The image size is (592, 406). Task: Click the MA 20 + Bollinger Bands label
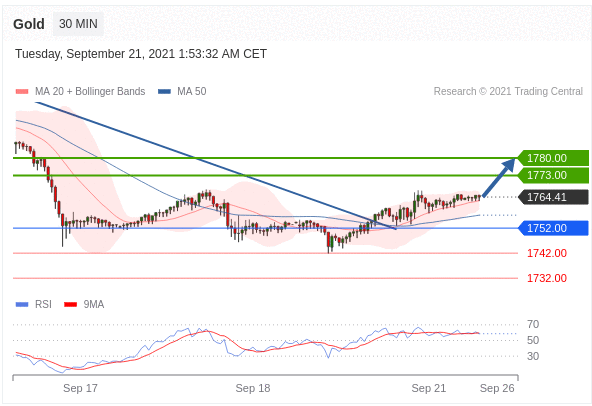click(90, 91)
